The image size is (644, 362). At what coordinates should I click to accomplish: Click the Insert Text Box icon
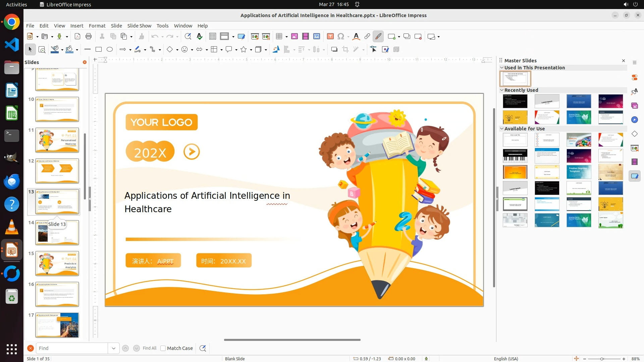330,37
